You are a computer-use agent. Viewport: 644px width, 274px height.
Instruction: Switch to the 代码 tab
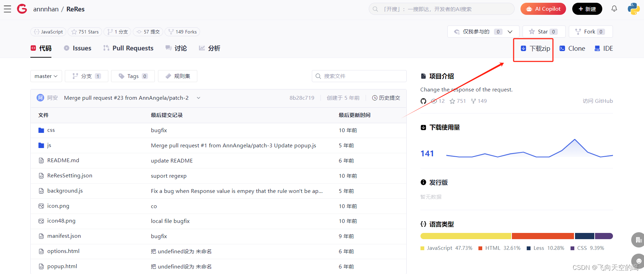[41, 48]
